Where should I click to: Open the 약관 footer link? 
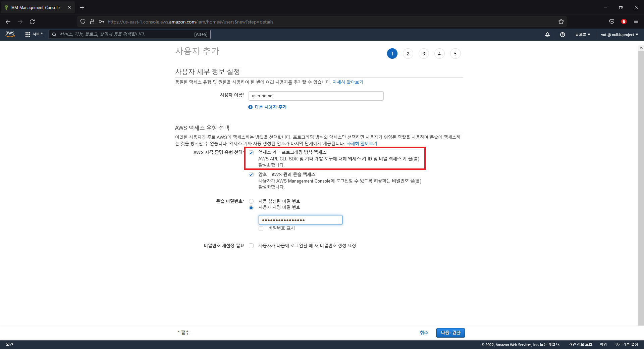coord(603,345)
